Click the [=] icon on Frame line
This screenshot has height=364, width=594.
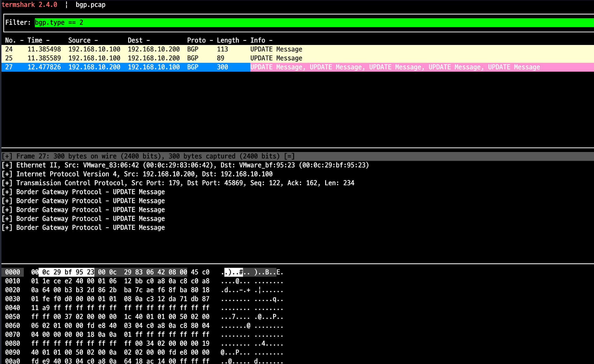click(289, 156)
